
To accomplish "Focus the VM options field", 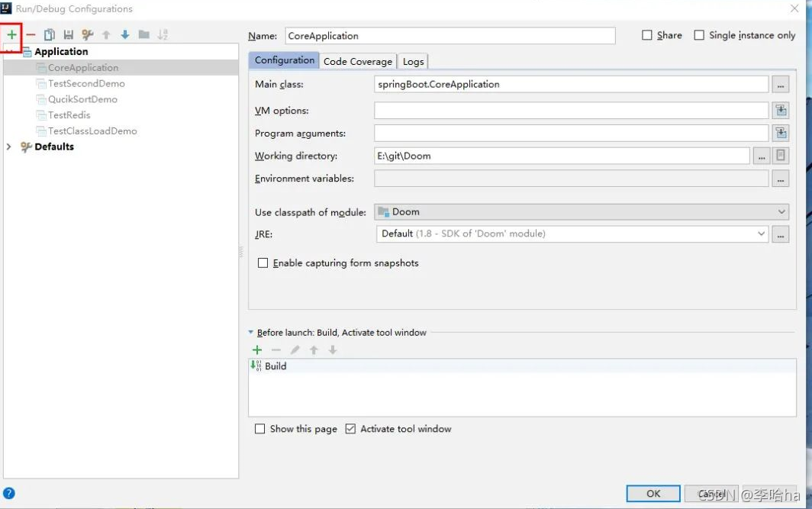I will pyautogui.click(x=571, y=111).
